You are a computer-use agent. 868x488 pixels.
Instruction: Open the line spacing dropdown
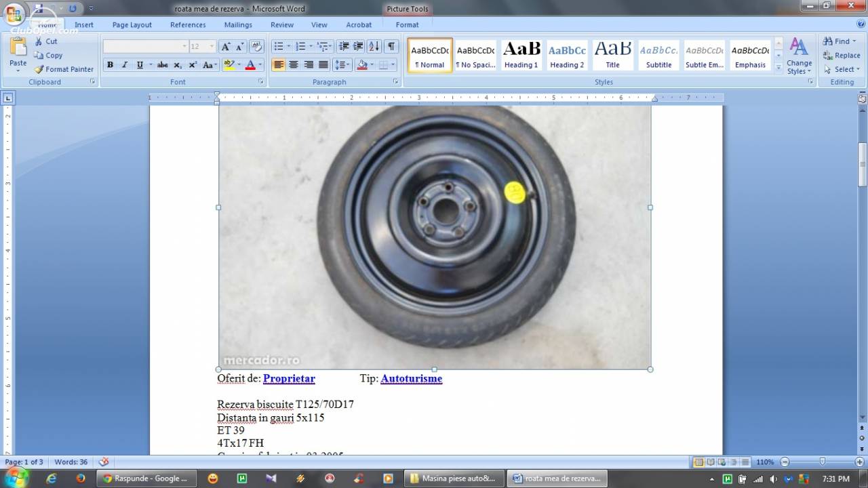pos(342,65)
